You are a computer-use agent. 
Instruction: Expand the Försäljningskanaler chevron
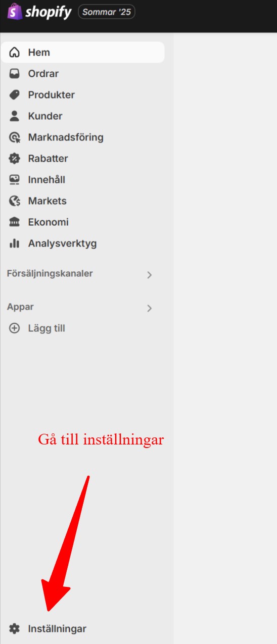[x=149, y=275]
